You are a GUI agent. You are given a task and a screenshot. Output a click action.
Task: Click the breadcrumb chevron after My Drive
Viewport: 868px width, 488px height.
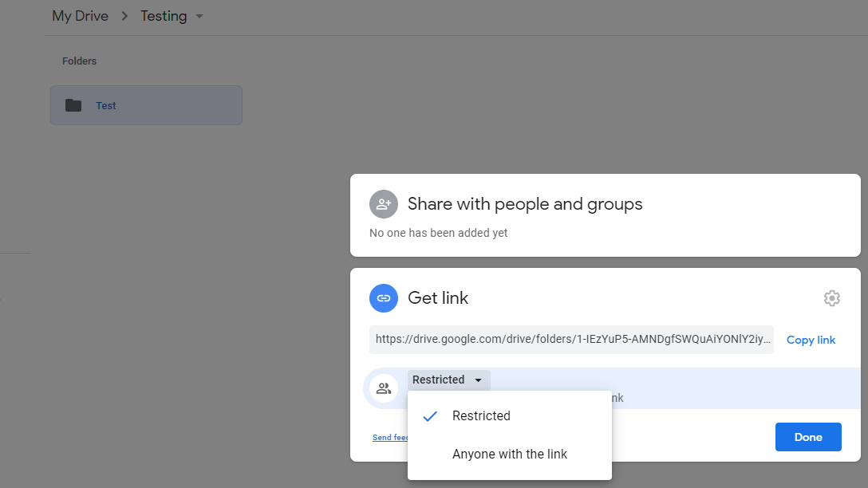[124, 16]
